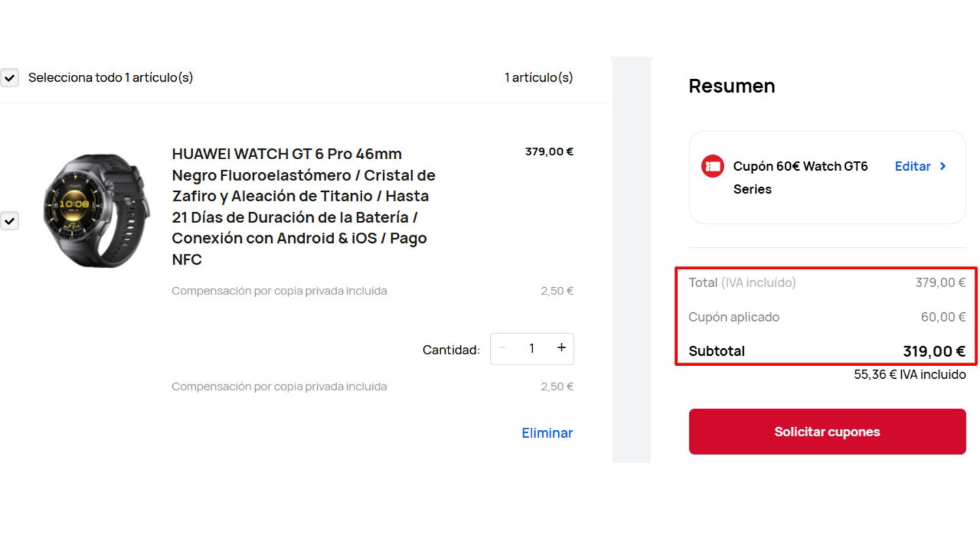Uncheck the HUAWEI WATCH GT 6 Pro item checkbox
The width and height of the screenshot is (980, 551).
(9, 221)
